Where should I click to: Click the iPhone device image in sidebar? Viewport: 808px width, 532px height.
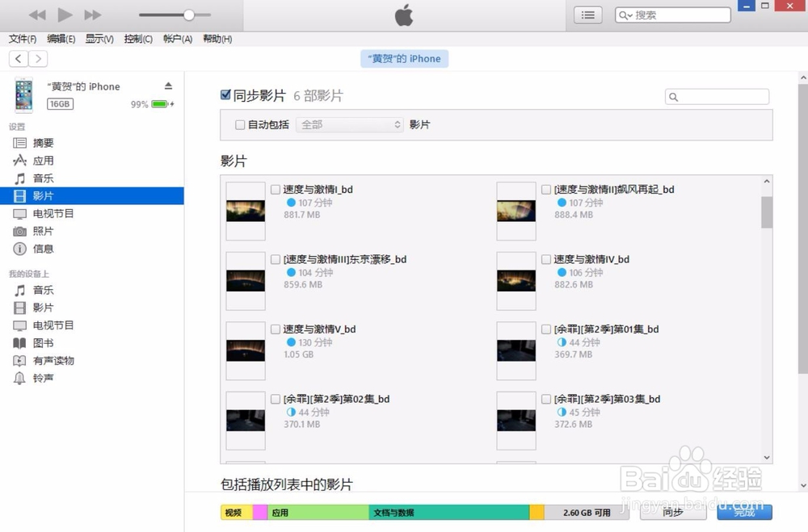point(23,94)
